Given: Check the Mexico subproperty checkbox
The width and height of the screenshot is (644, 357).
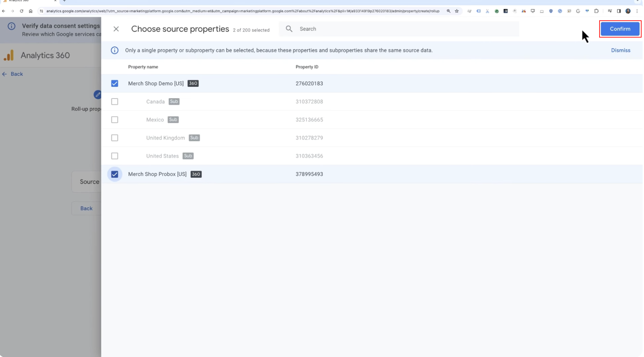Looking at the screenshot, I should coord(115,120).
